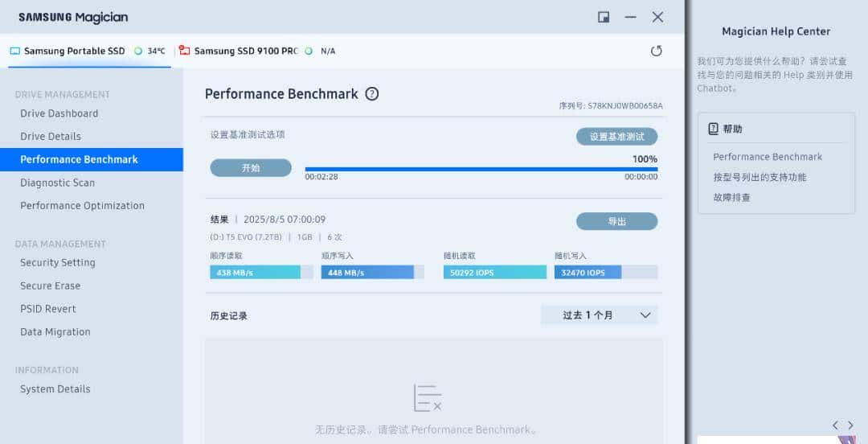Select the Samsung SSD 9100 PRO tab
868x444 pixels.
[257, 51]
